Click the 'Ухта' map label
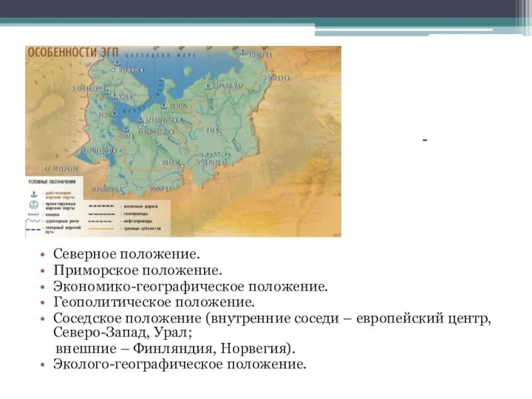Screen dimensions: 532x399 (x=211, y=130)
